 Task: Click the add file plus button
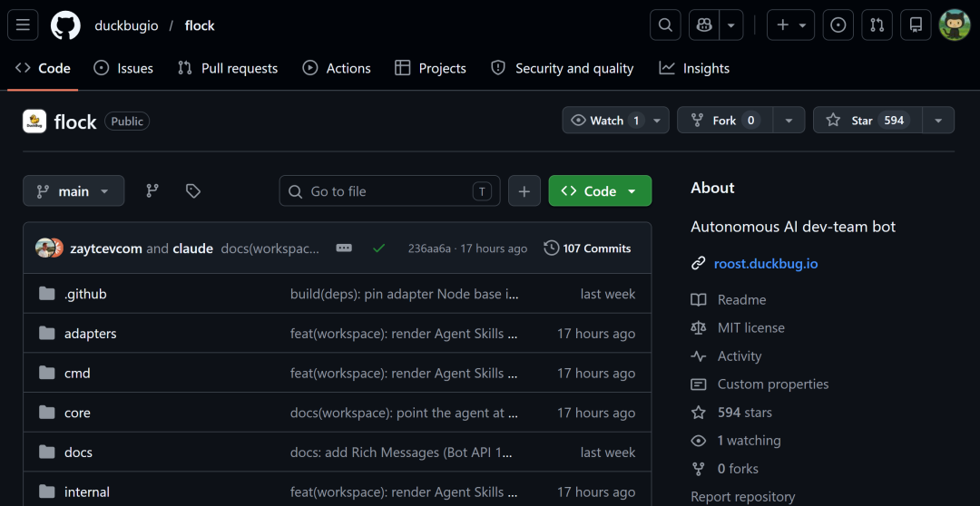pos(524,191)
